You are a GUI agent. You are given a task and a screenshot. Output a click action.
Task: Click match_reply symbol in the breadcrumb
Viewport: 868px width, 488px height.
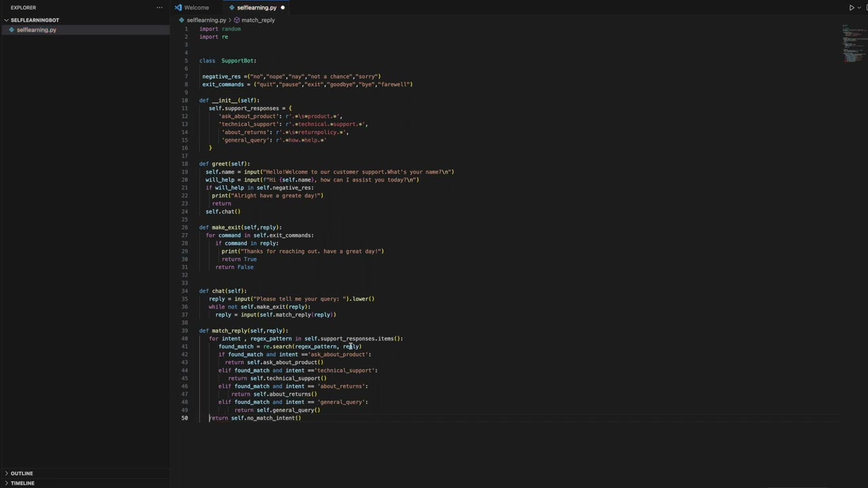coord(258,20)
